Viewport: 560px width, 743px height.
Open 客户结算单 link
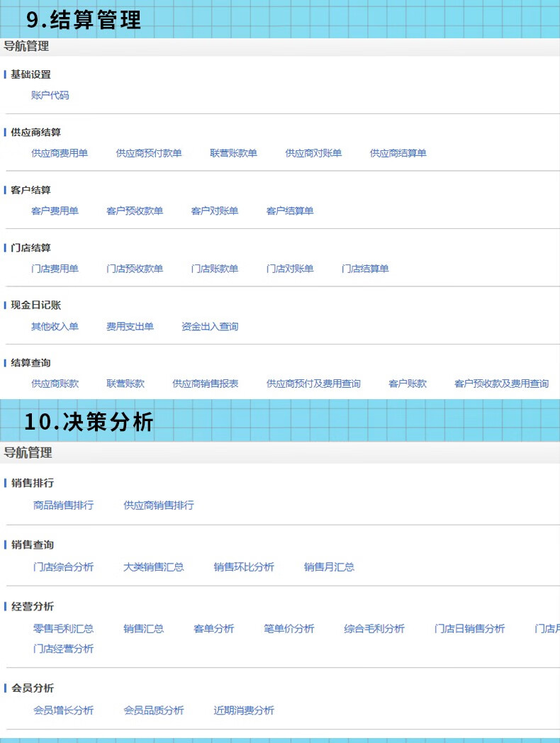290,211
